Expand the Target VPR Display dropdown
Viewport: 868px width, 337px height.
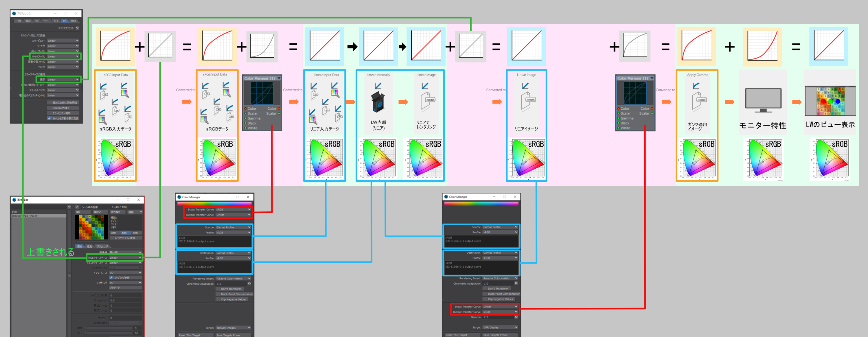pyautogui.click(x=500, y=327)
